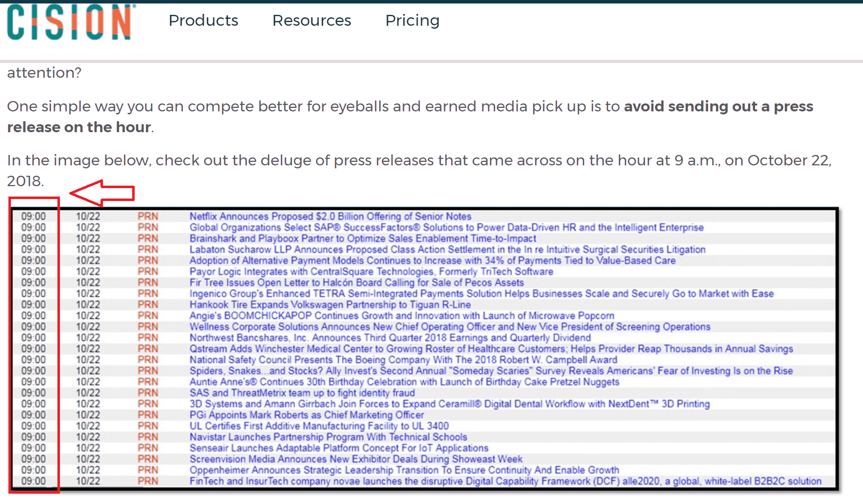The image size is (863, 504).
Task: Click the Labaton Sucharow LLP headline
Action: pos(448,250)
